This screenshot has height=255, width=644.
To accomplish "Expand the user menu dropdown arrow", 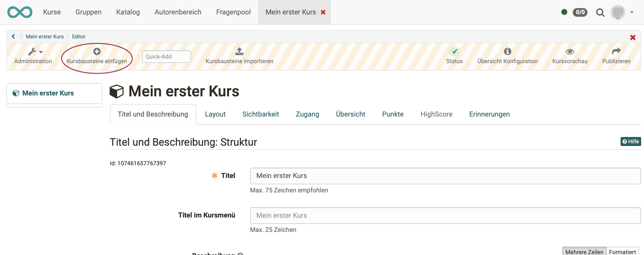I will 632,12.
